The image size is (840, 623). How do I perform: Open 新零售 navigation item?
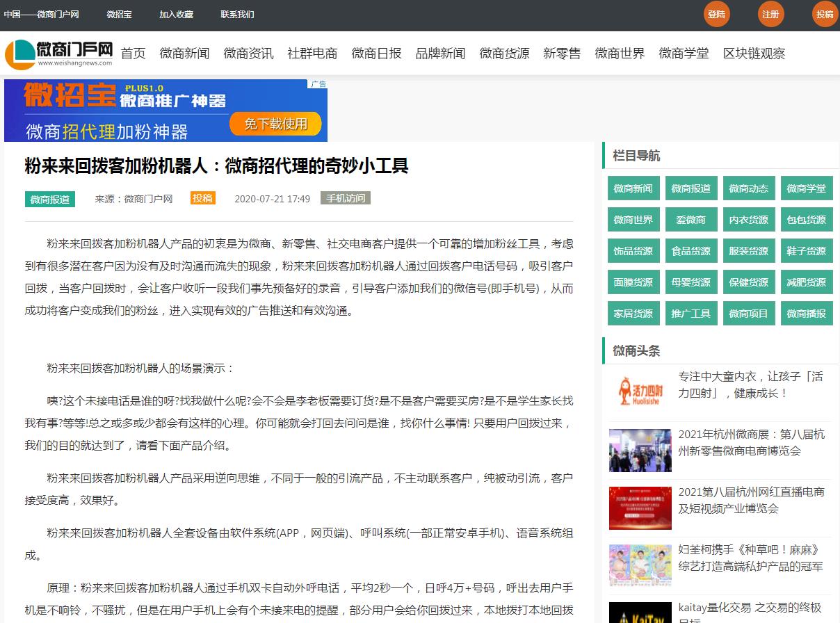tap(562, 54)
